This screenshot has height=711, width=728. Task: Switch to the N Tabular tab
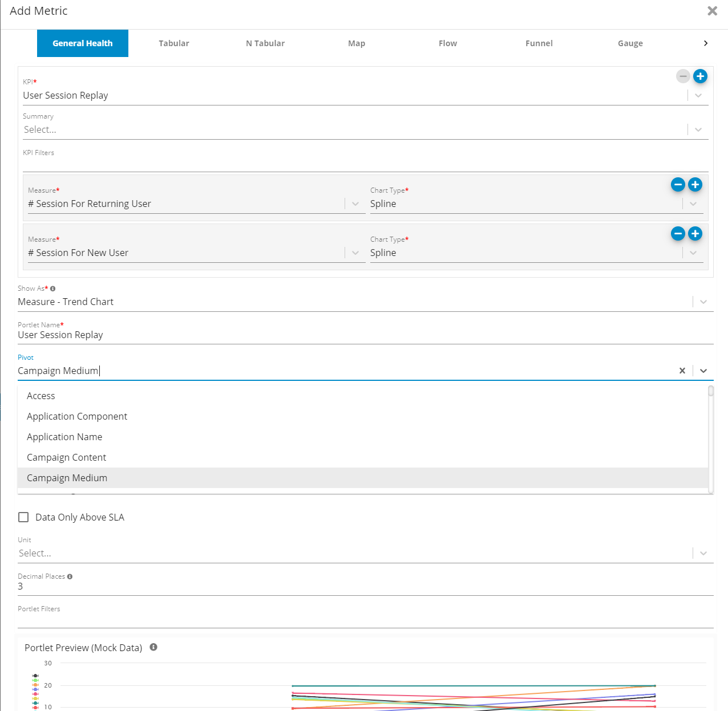pos(265,43)
